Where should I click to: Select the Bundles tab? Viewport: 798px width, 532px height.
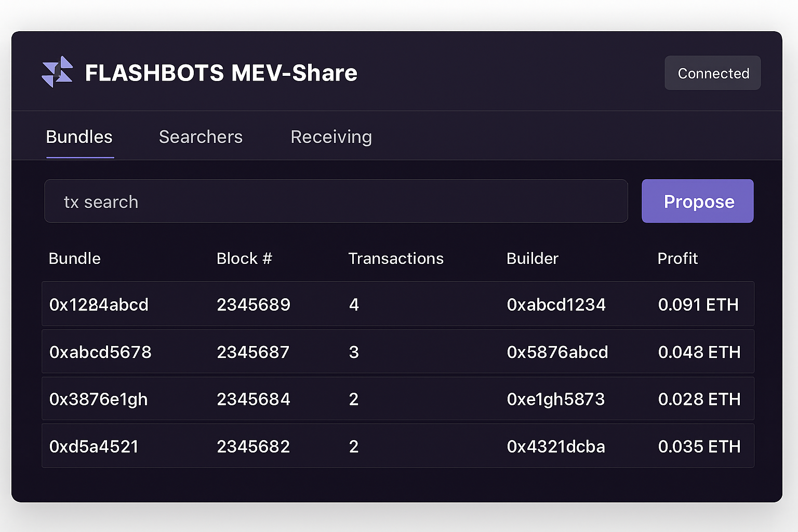click(x=79, y=137)
